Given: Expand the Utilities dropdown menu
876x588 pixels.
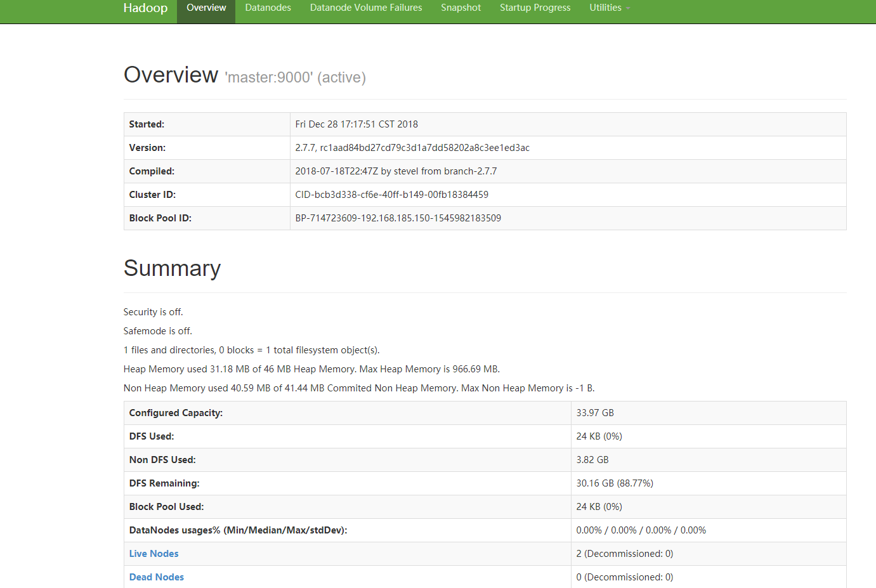Looking at the screenshot, I should [610, 8].
